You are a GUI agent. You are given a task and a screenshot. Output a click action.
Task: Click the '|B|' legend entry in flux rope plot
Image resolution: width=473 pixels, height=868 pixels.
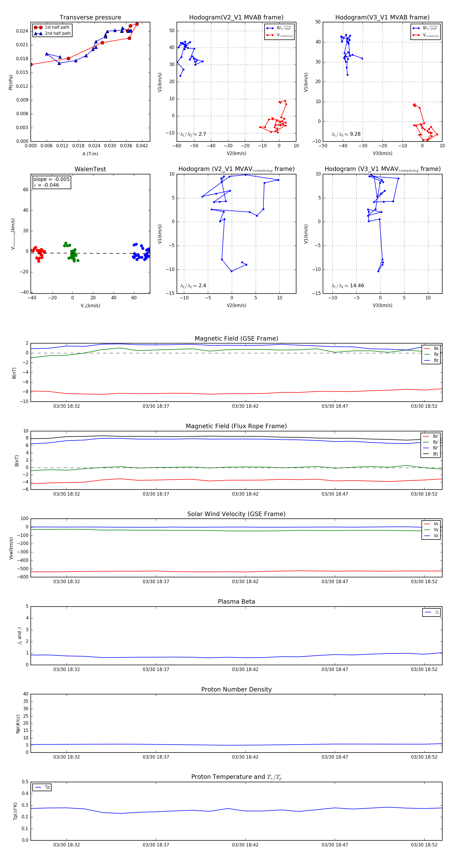point(431,454)
